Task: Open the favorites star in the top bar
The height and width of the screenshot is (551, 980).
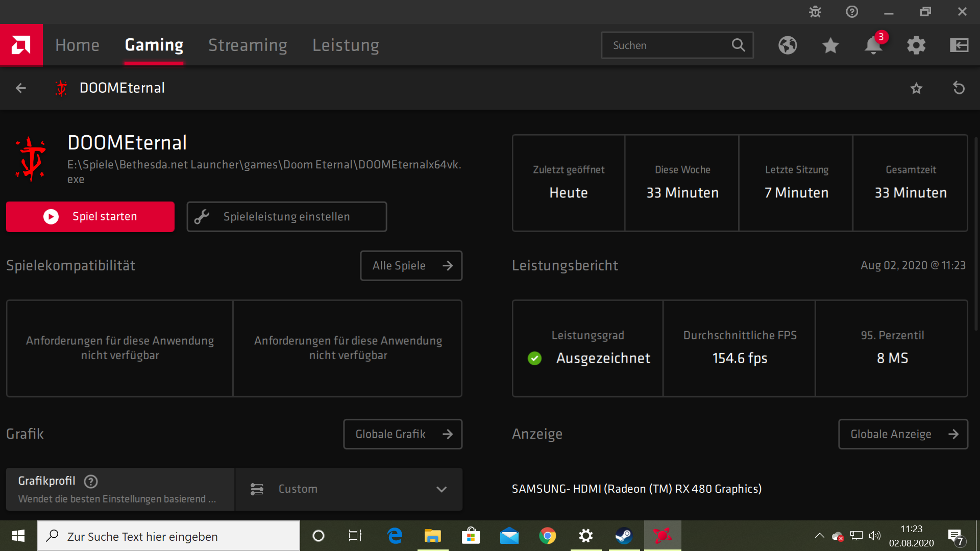Action: pos(830,45)
